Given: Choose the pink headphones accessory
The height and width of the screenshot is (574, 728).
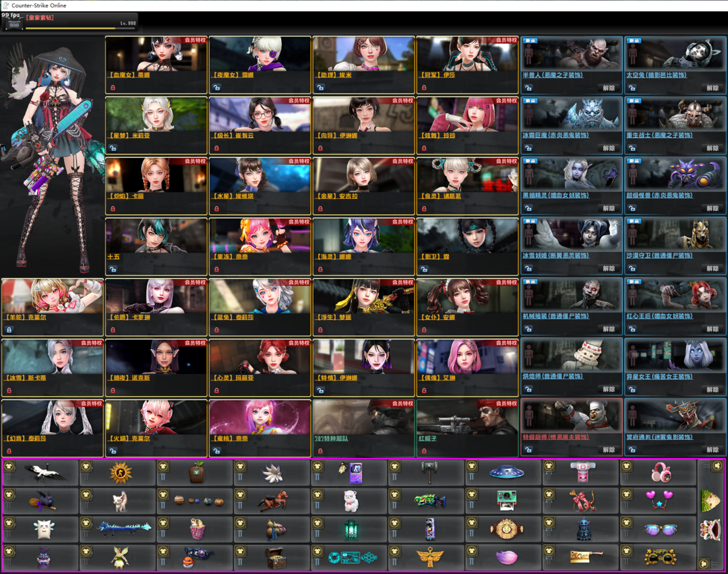Looking at the screenshot, I should point(661,473).
